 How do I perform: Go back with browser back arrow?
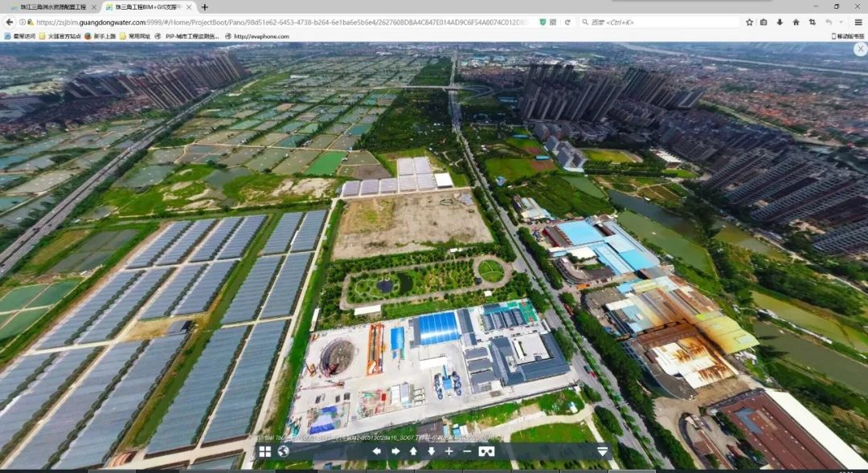(10, 22)
